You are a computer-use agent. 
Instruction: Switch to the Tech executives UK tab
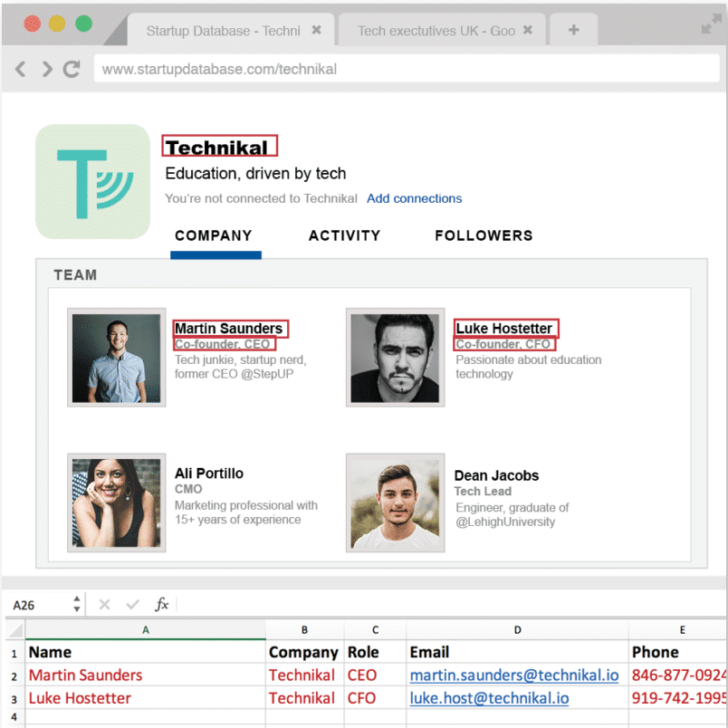(436, 31)
